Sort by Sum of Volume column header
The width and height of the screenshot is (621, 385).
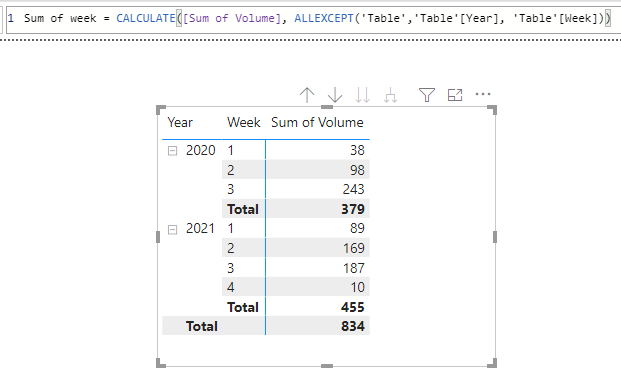click(x=317, y=122)
